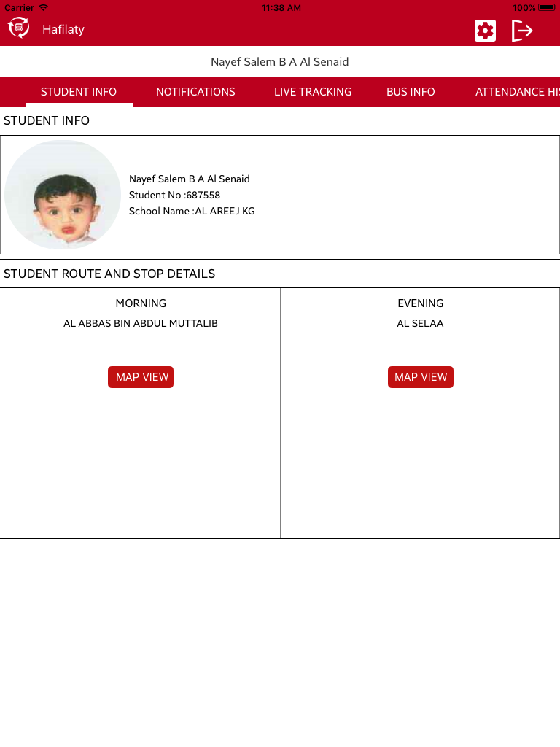Tap the Carrier label in status bar
The height and width of the screenshot is (747, 560).
coord(19,7)
